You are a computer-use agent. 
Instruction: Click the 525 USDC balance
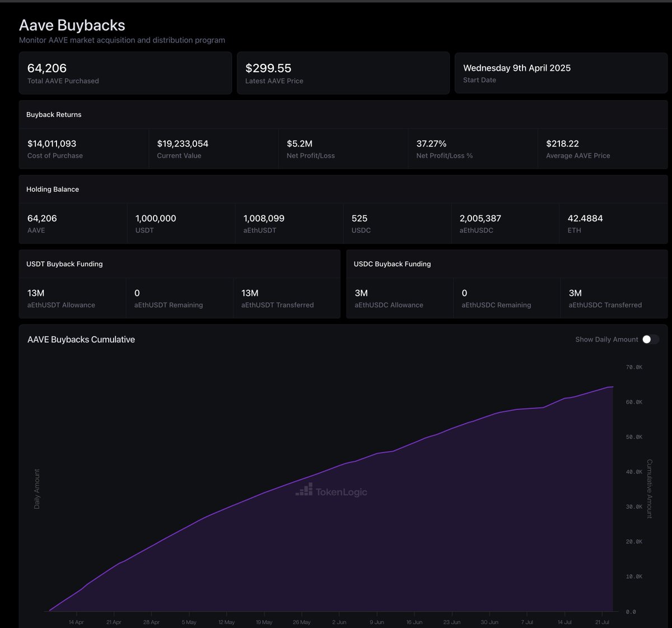[360, 218]
